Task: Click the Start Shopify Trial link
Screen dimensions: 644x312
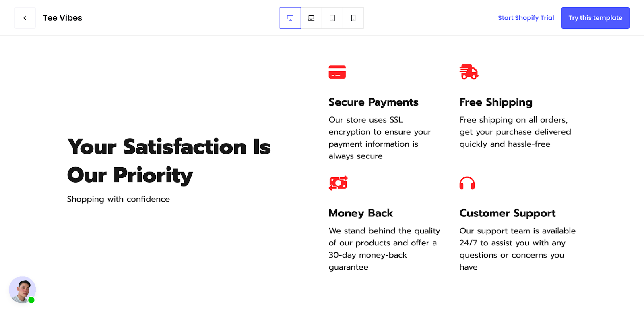Action: tap(526, 18)
